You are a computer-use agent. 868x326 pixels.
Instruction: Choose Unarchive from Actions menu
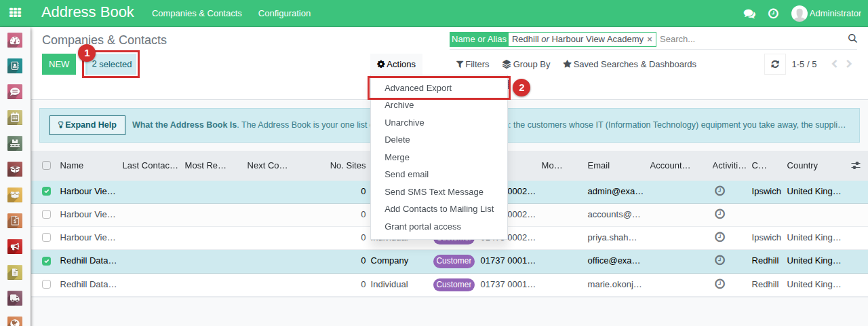(x=439, y=123)
